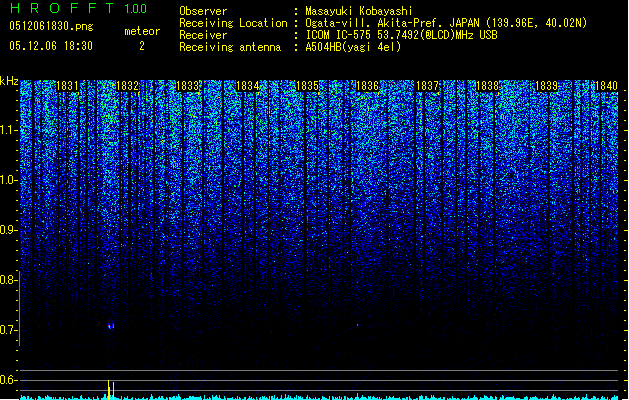
Task: Select the ICOM IC-575 receiver text
Action: pyautogui.click(x=401, y=35)
